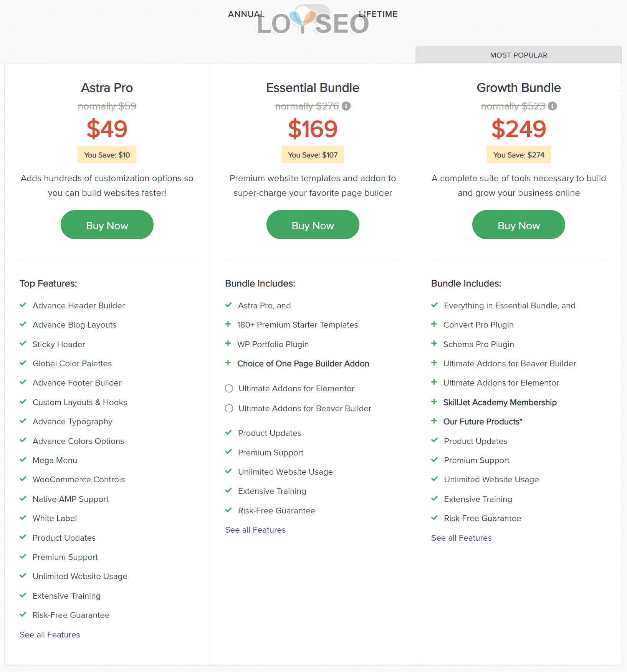Click info icon next to normally $523

click(552, 106)
